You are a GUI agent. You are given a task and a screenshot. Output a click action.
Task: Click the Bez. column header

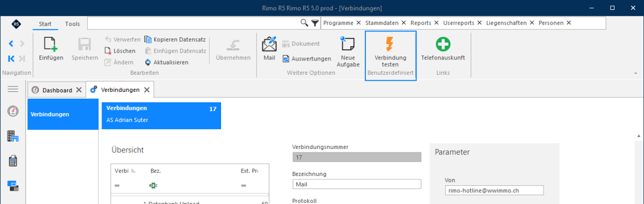click(x=156, y=171)
